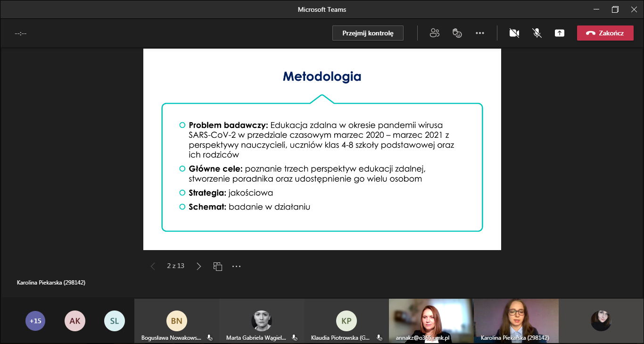The image size is (644, 344).
Task: Click the Główne cele bullet text
Action: (307, 174)
